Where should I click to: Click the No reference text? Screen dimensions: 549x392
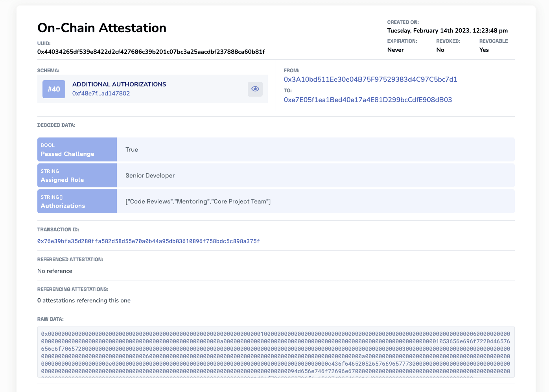click(55, 271)
